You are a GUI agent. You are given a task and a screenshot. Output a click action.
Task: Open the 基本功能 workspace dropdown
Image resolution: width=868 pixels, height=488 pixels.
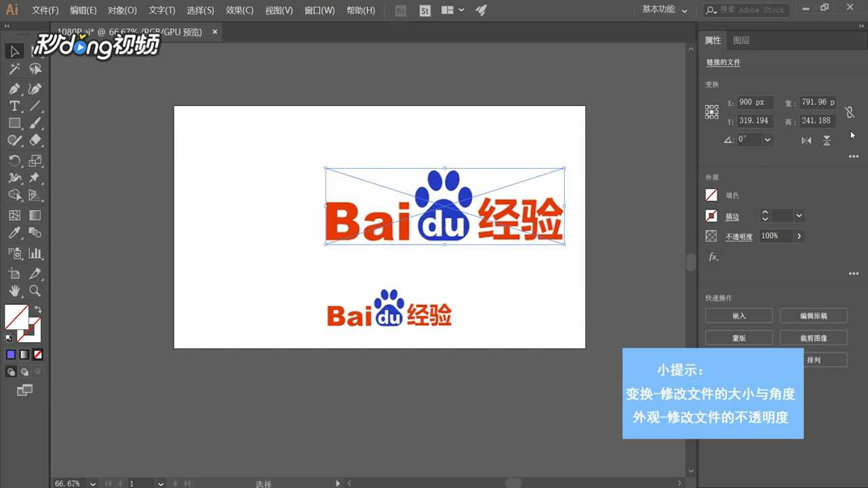point(665,9)
